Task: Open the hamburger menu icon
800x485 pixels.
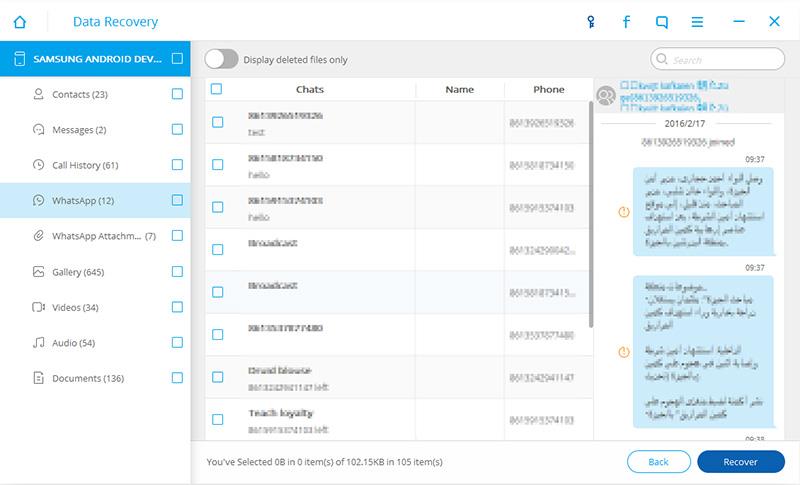Action: pos(698,21)
